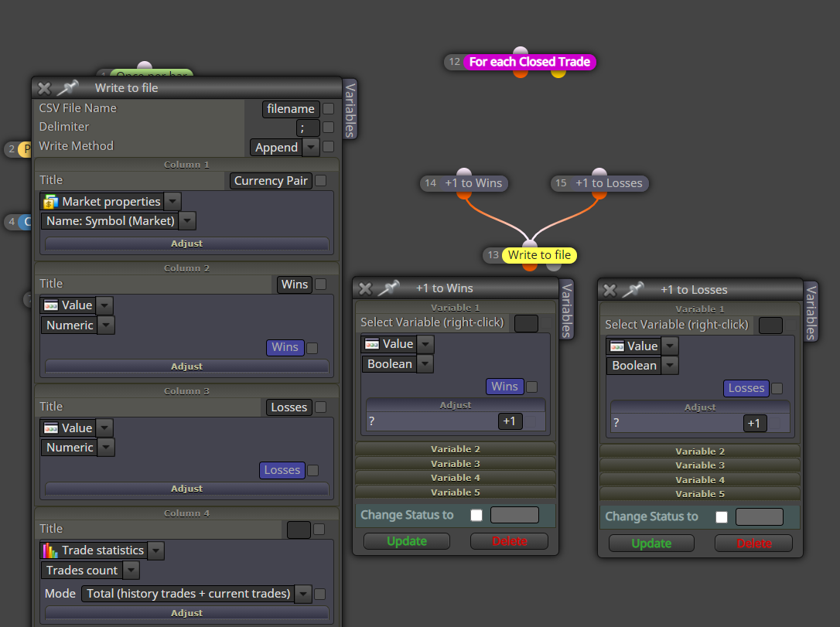Close the +1 to Losses panel
The width and height of the screenshot is (840, 627).
point(610,291)
